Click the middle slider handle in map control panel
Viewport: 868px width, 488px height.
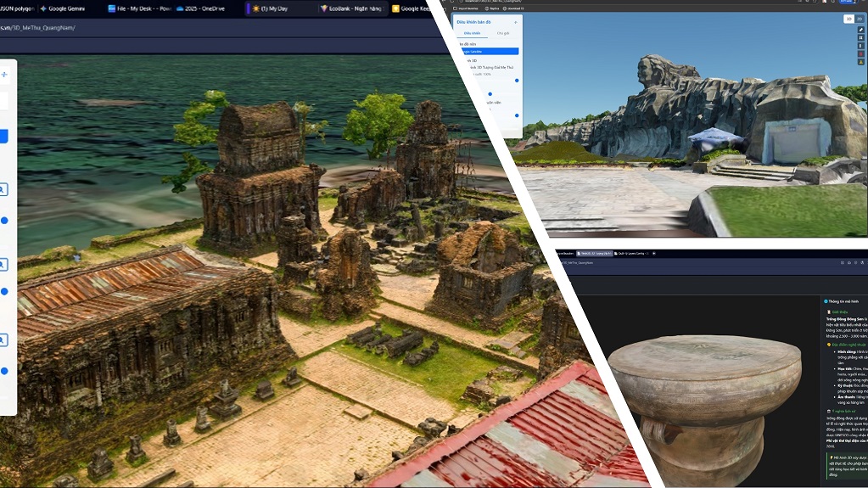490,93
